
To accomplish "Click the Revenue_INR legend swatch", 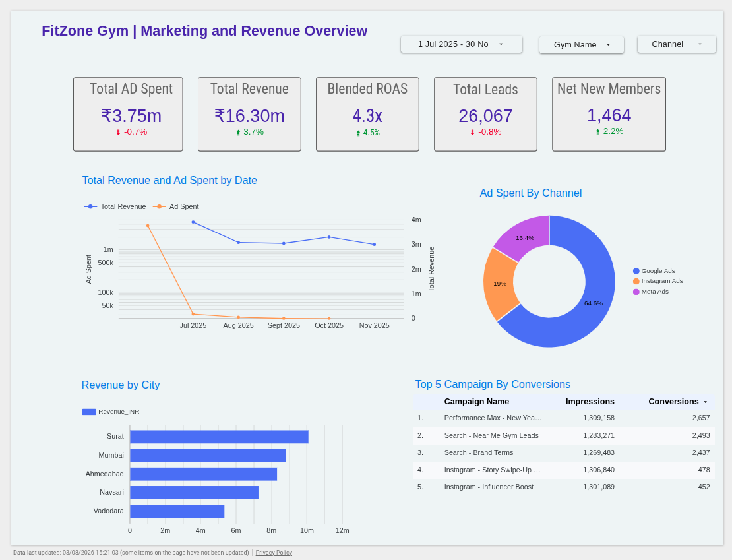I will pos(89,412).
